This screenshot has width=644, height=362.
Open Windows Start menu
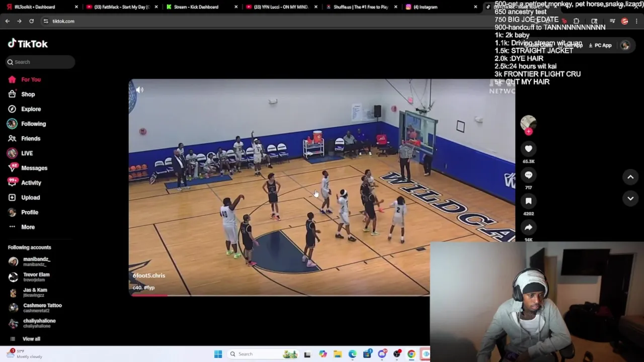click(x=218, y=354)
